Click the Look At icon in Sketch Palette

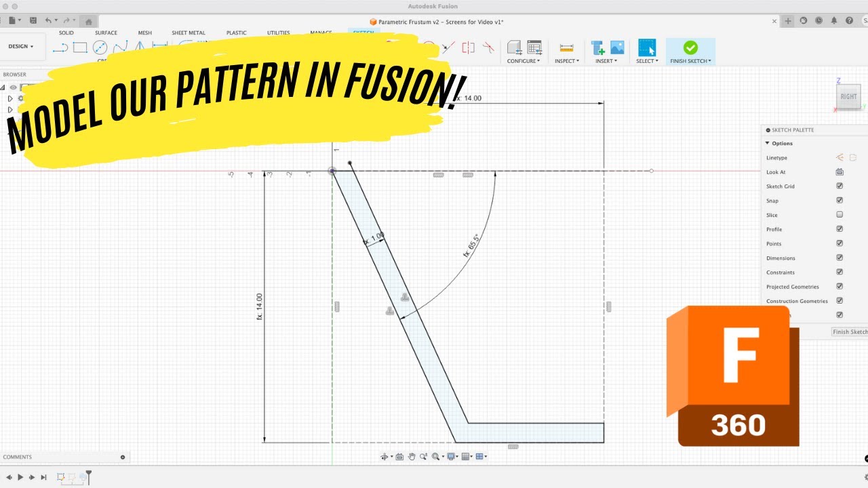[840, 172]
